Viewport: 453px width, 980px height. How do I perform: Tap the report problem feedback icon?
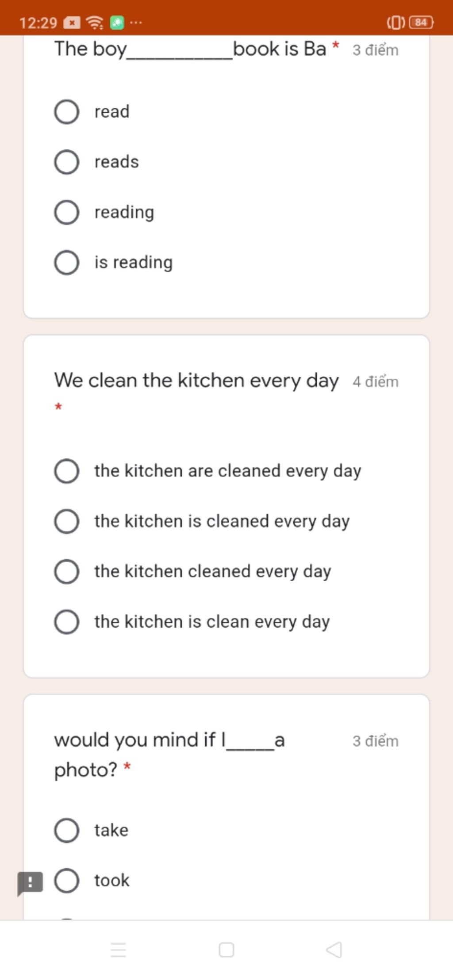(30, 883)
